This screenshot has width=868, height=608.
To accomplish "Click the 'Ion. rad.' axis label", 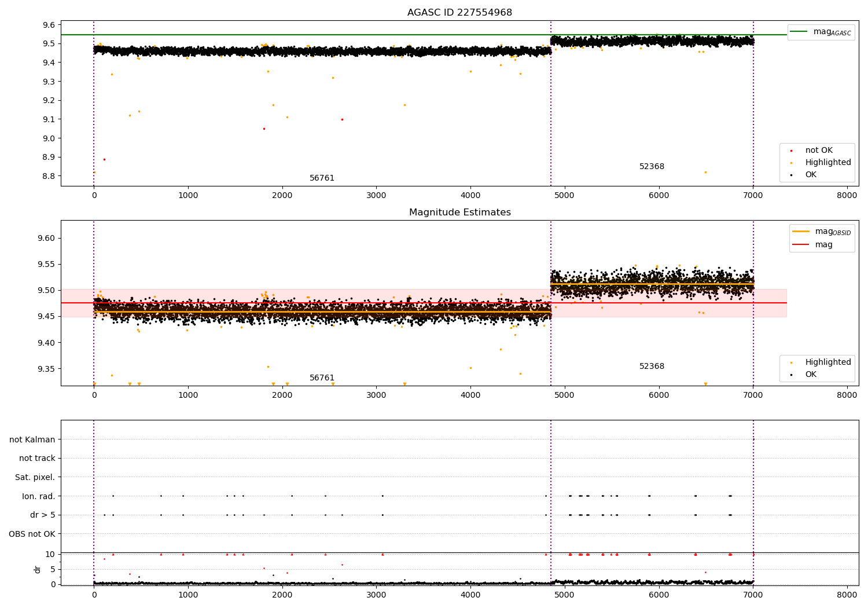I will (x=39, y=496).
